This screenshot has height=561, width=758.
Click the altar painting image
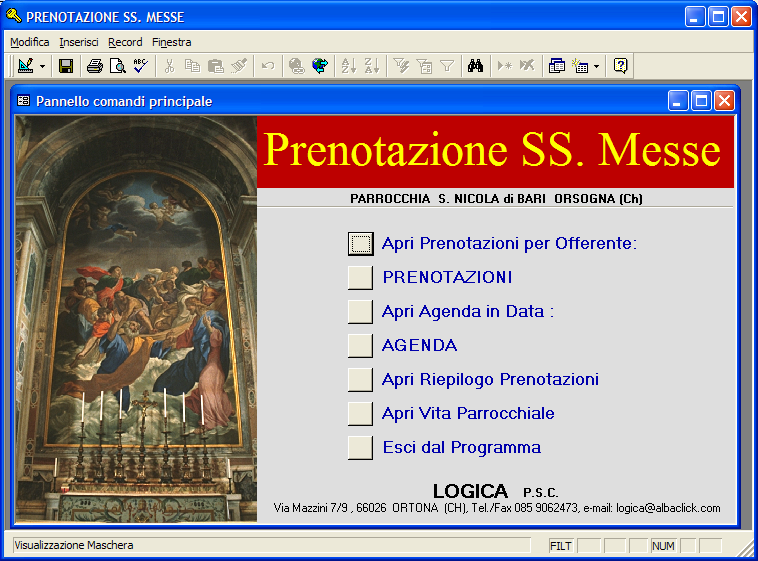[x=136, y=319]
